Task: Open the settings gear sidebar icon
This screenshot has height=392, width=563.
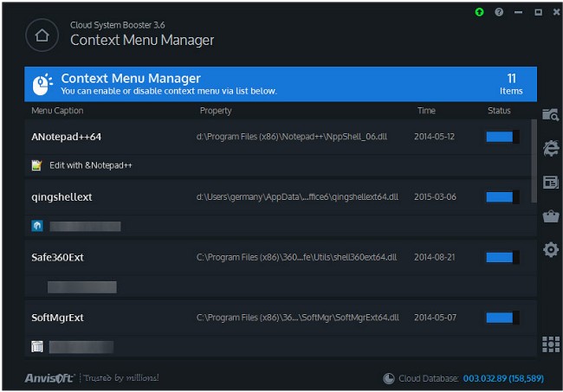Action: pos(550,249)
